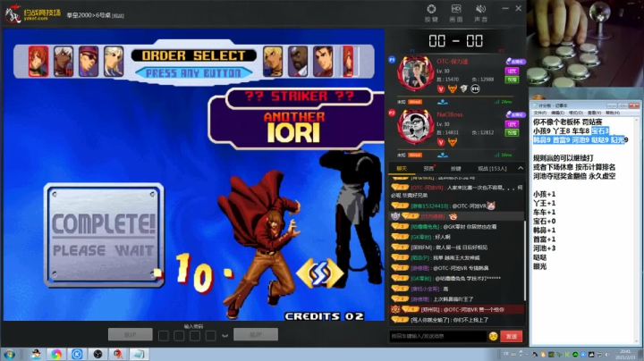This screenshot has width=644, height=361.
Task: Click orange bull badge under NaClBoss stats
Action: [x=453, y=142]
